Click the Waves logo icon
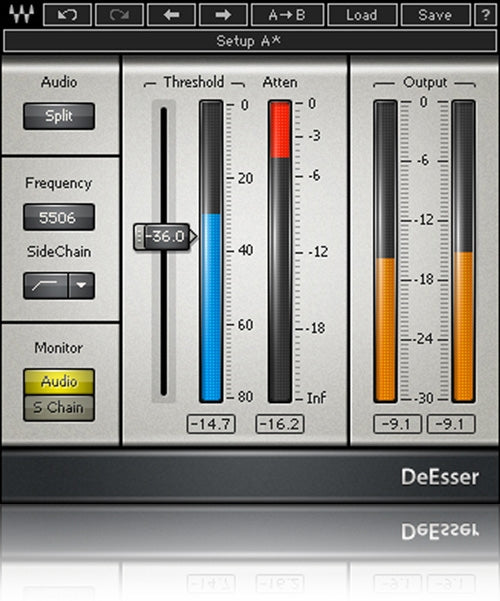The image size is (500, 601). tap(21, 14)
